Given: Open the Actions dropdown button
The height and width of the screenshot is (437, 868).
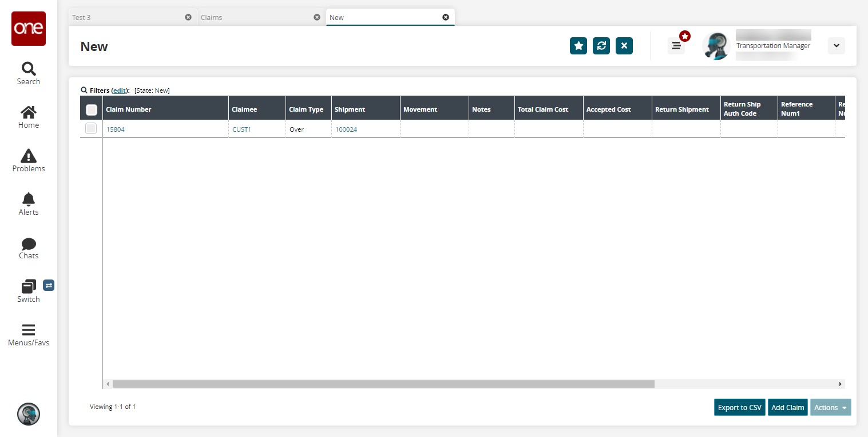Looking at the screenshot, I should [x=830, y=407].
